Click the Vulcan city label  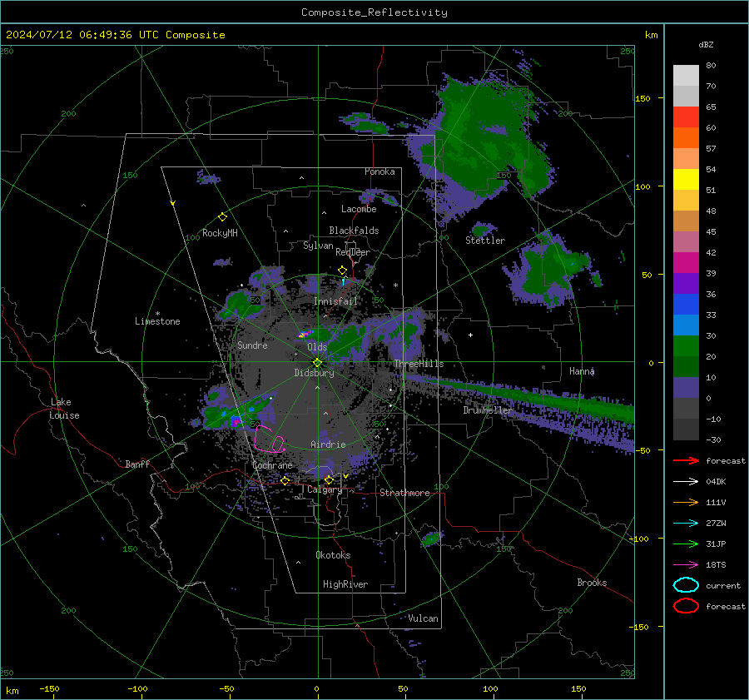tap(424, 618)
